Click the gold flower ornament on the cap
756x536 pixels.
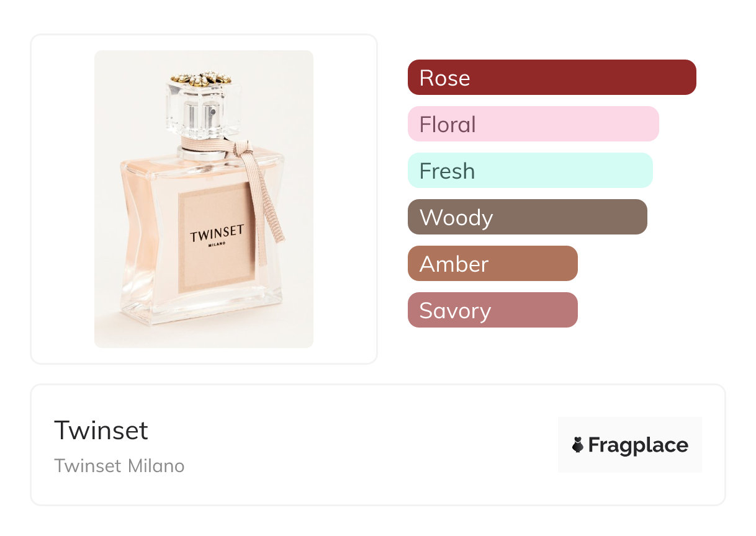(x=200, y=78)
